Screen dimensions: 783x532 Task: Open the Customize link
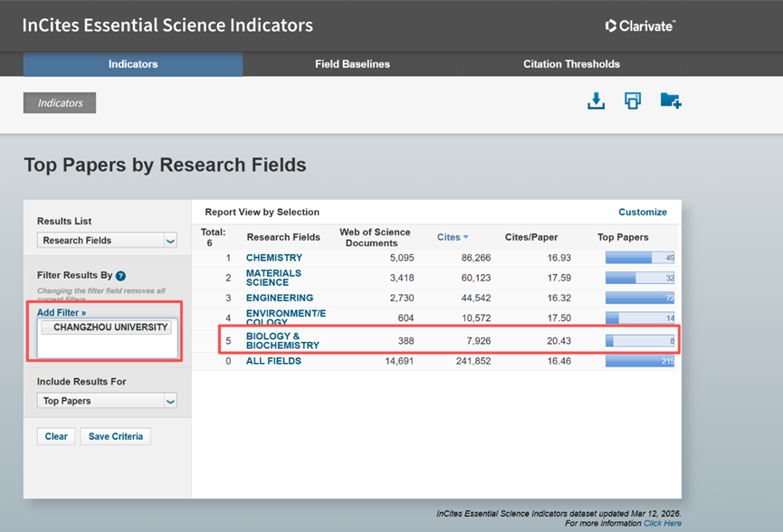coord(642,212)
